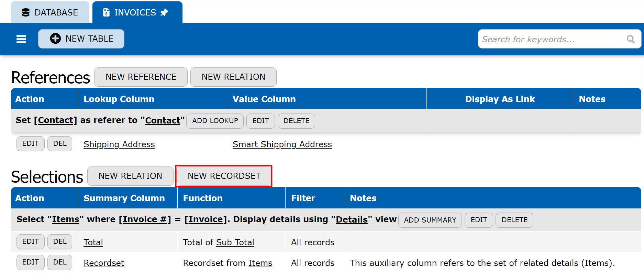Click the New Table button
This screenshot has width=644, height=280.
[x=81, y=39]
